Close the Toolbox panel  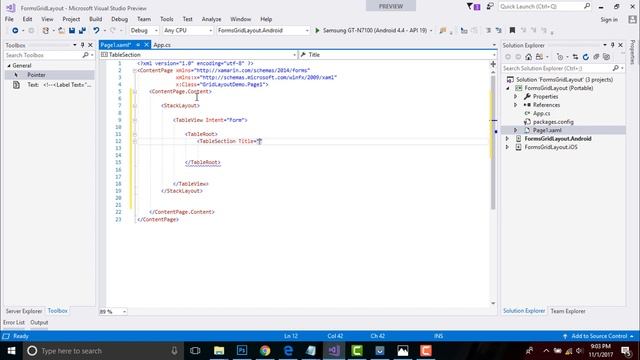[x=91, y=45]
